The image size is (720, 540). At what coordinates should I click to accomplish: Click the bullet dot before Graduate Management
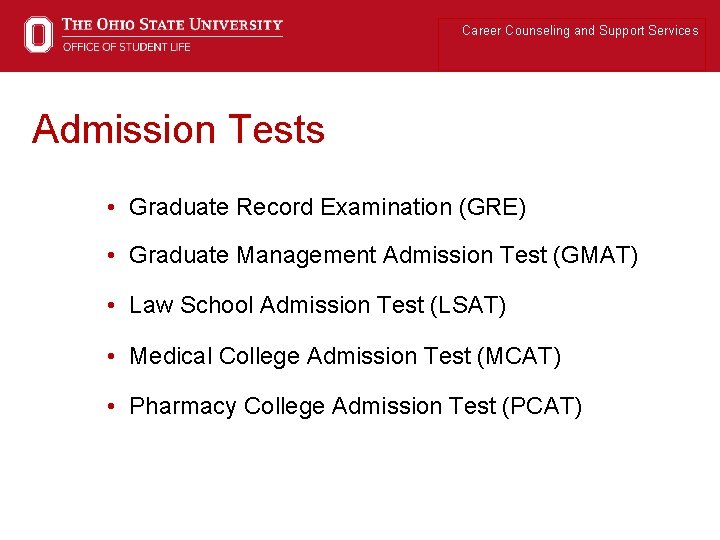click(116, 257)
